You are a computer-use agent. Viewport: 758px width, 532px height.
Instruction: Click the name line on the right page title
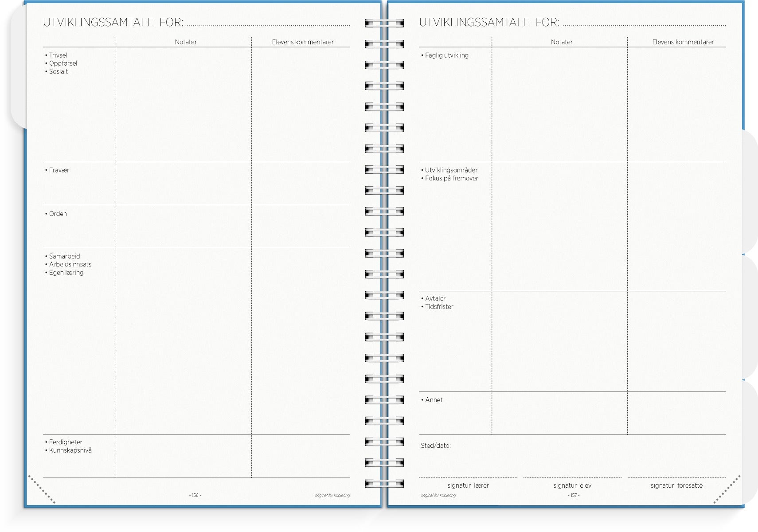click(644, 24)
